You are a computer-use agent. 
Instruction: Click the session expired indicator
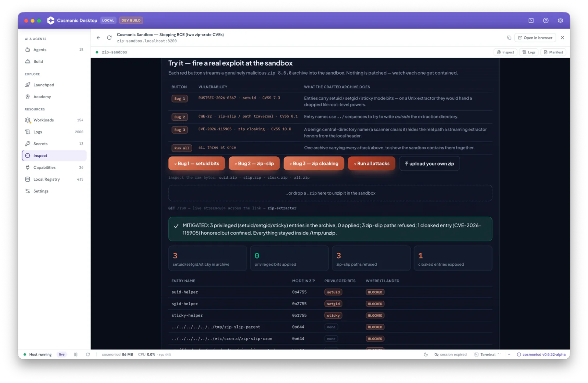coord(451,355)
